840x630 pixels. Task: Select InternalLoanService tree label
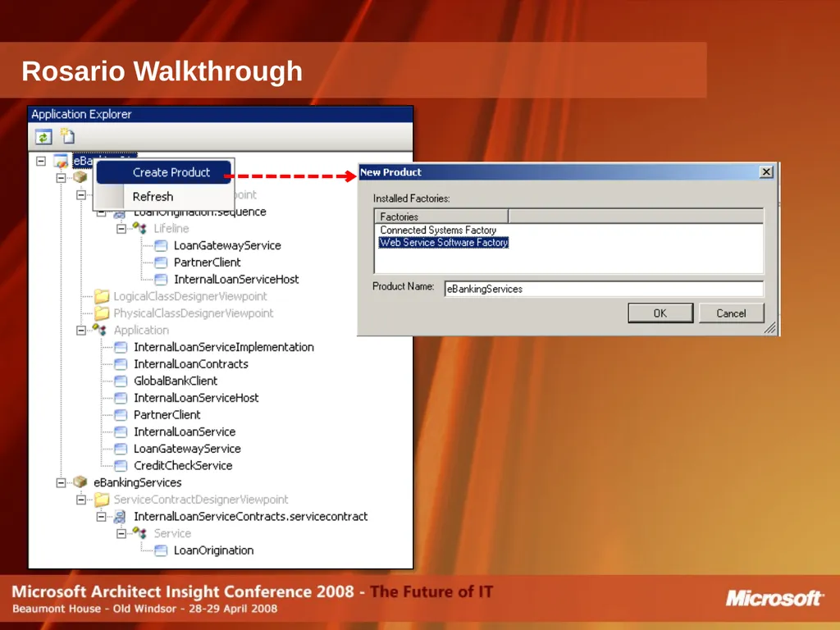point(185,431)
